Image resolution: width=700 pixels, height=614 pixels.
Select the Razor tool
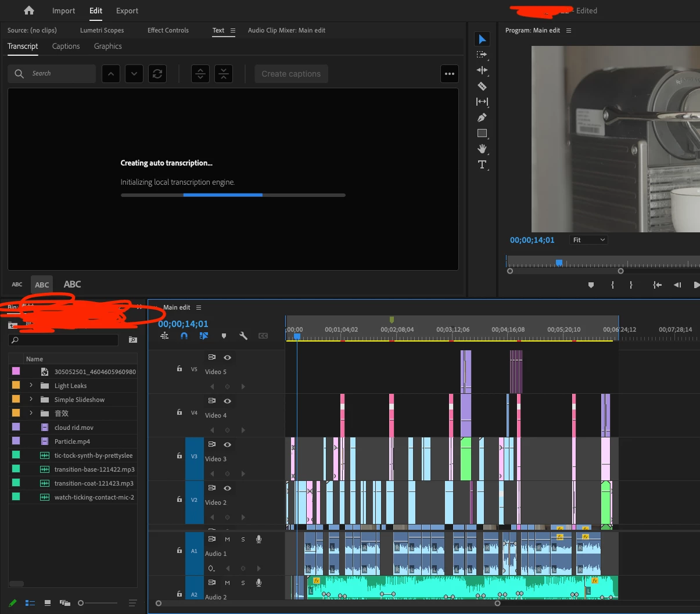point(482,86)
